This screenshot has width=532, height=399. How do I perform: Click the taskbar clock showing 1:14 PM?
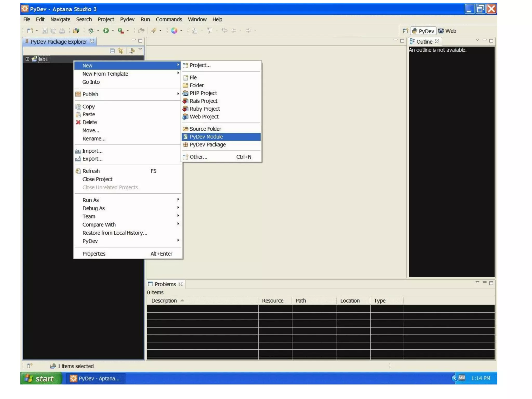[481, 378]
